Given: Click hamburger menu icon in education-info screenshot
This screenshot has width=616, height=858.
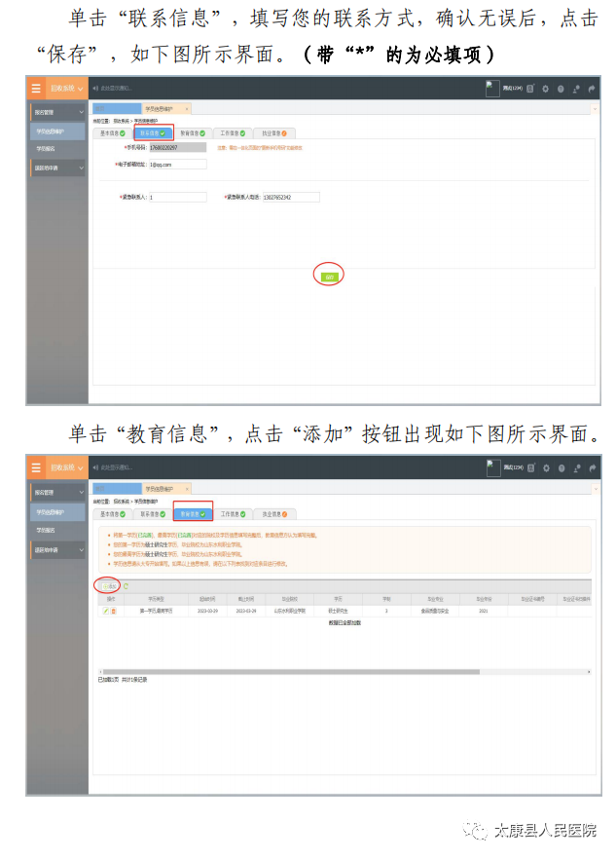Looking at the screenshot, I should pyautogui.click(x=36, y=467).
